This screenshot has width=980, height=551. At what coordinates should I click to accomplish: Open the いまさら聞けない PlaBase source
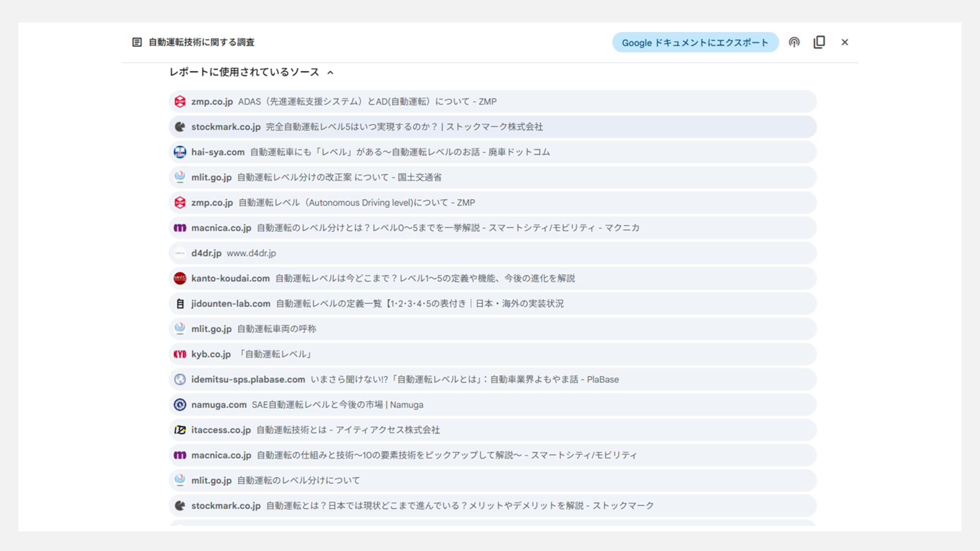click(493, 379)
